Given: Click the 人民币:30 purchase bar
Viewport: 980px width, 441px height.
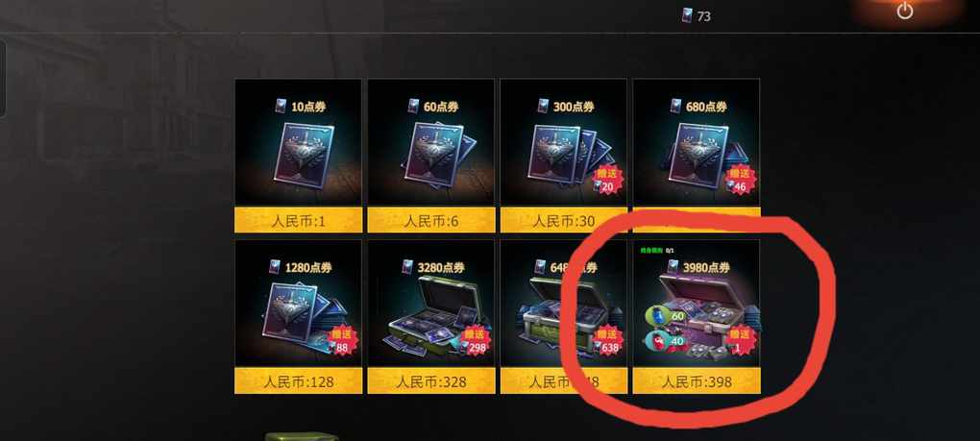Looking at the screenshot, I should tap(564, 221).
